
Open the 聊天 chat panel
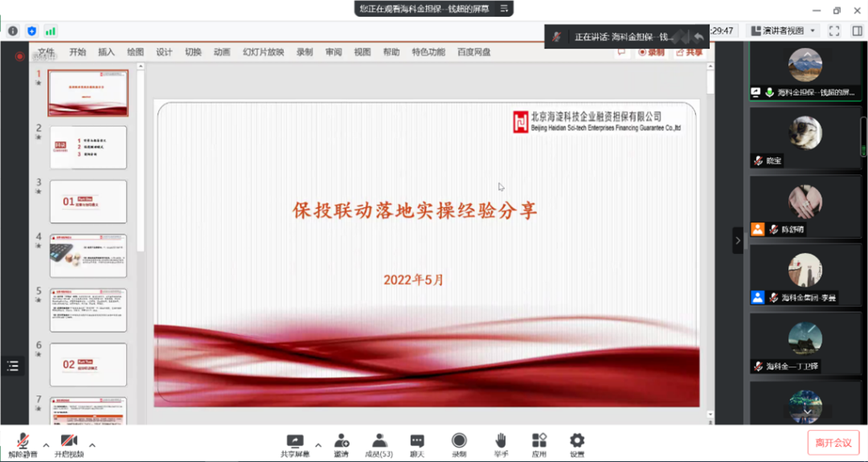pyautogui.click(x=417, y=441)
